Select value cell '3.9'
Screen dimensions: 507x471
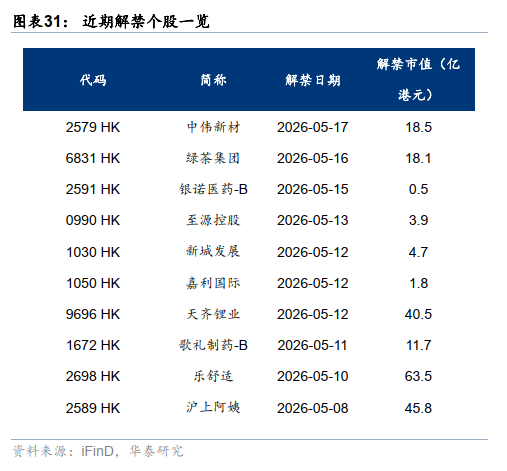(x=418, y=220)
